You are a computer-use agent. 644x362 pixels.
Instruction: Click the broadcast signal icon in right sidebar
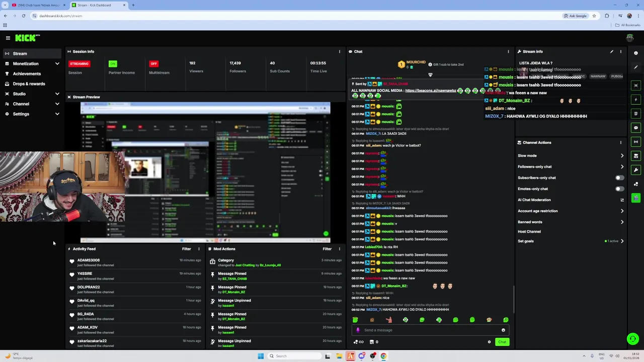click(636, 142)
